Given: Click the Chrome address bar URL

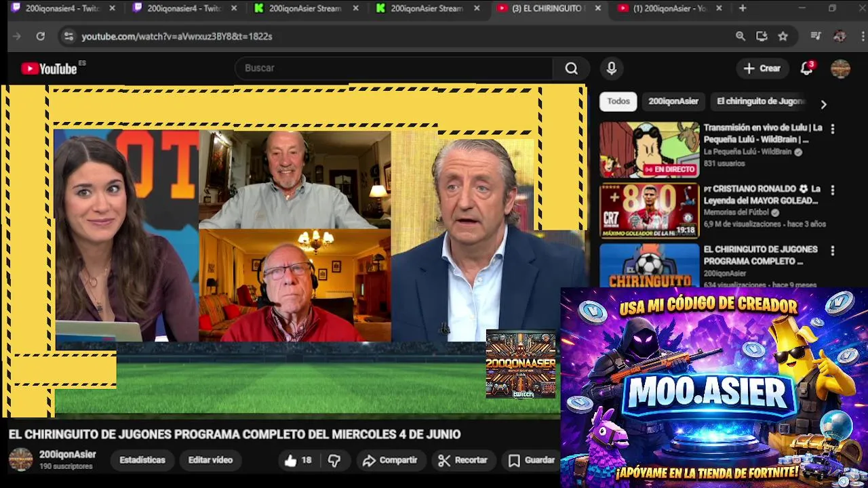Looking at the screenshot, I should [x=177, y=36].
